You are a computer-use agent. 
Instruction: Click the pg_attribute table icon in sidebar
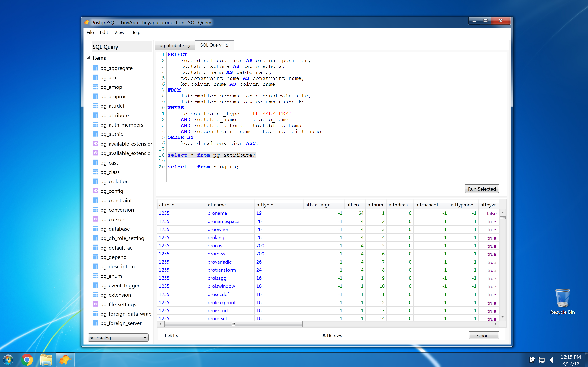[x=95, y=115]
